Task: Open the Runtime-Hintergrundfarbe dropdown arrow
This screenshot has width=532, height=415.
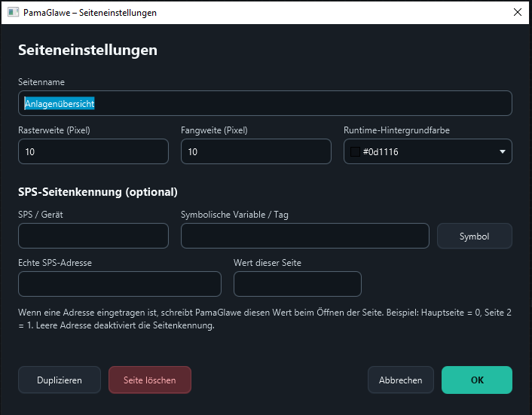Action: [x=503, y=151]
